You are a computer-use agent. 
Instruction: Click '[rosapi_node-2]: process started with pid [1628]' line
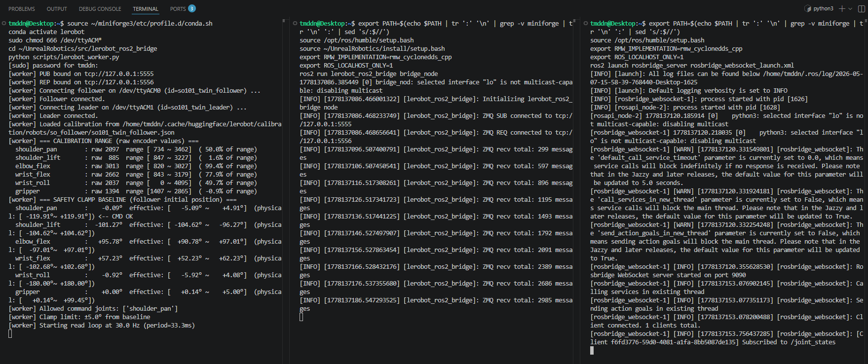pyautogui.click(x=685, y=107)
